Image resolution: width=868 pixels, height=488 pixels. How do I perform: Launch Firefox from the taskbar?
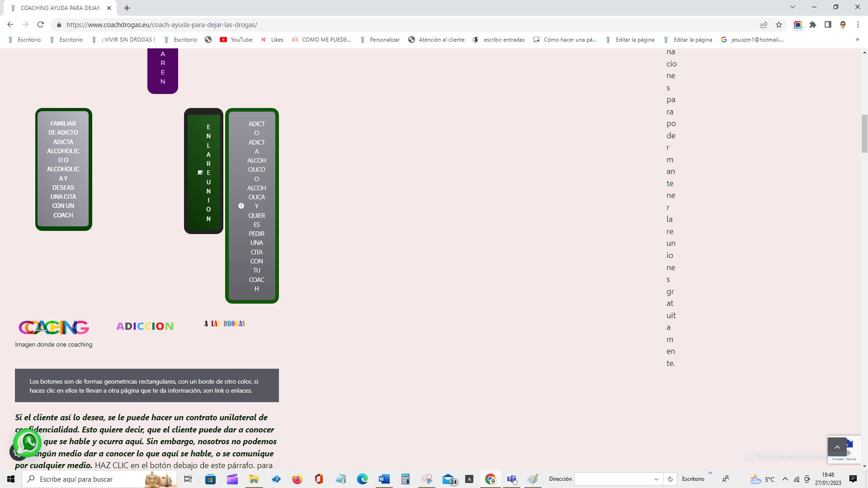297,479
